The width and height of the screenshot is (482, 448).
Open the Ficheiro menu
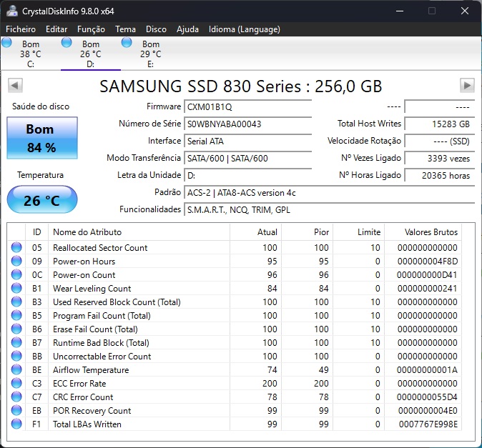tap(21, 29)
